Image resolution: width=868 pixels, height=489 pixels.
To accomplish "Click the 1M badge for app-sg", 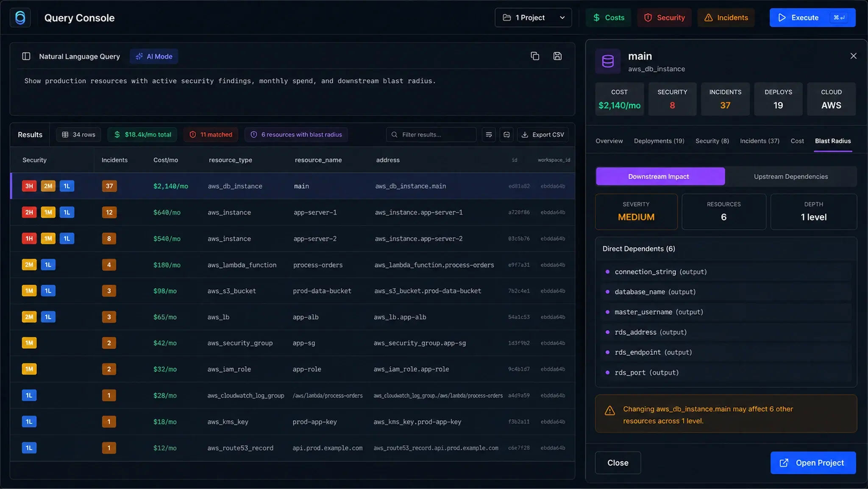I will pos(29,343).
